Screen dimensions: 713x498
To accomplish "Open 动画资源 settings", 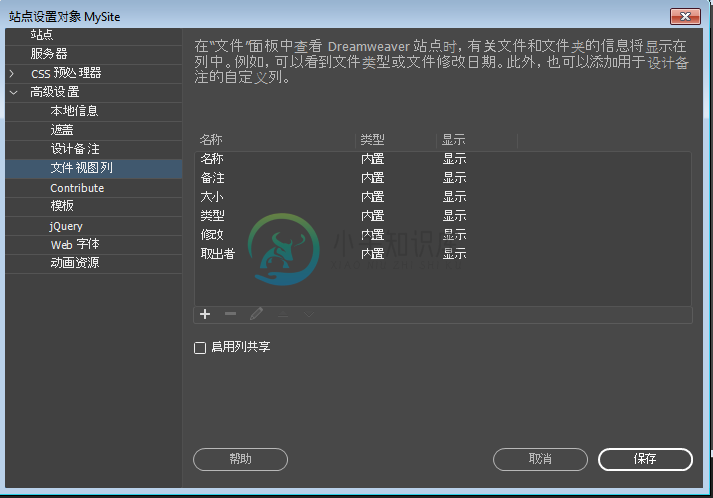I will [x=94, y=263].
